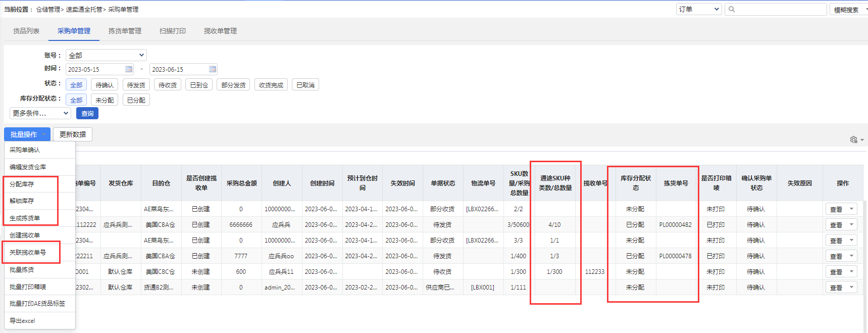
Task: Open the end date calendar picker icon
Action: click(x=213, y=69)
